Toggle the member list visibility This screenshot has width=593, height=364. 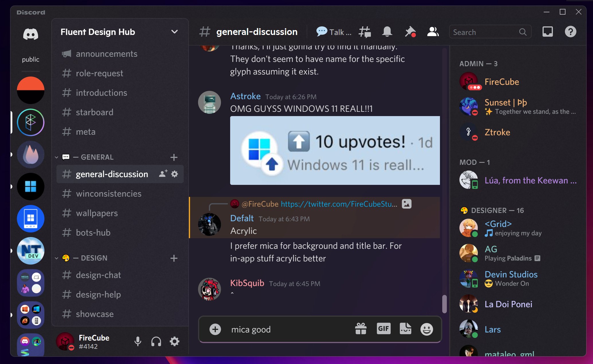[x=433, y=32]
